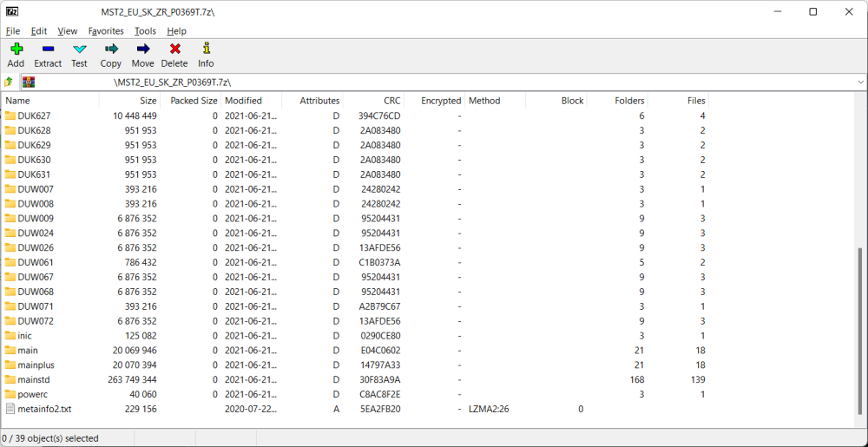
Task: Select the inic folder name
Action: [x=25, y=336]
